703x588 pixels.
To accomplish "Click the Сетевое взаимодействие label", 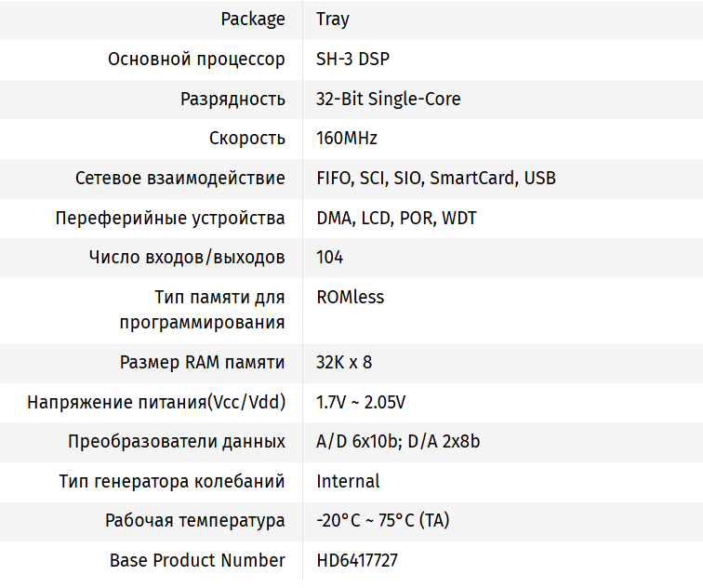I will (180, 178).
